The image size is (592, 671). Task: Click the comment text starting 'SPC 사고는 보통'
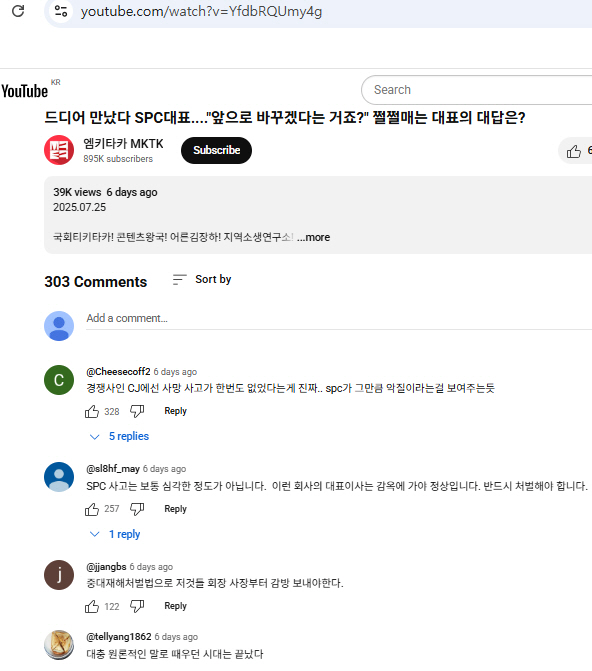coord(337,486)
